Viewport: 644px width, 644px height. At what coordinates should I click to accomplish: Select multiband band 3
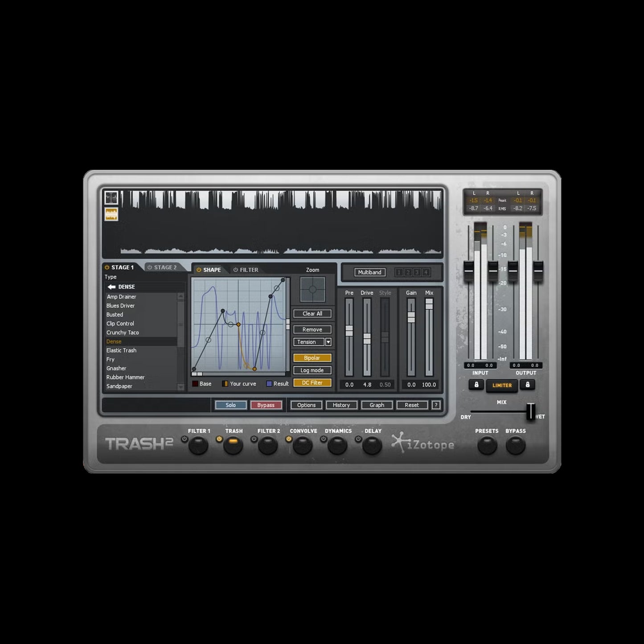pos(417,272)
